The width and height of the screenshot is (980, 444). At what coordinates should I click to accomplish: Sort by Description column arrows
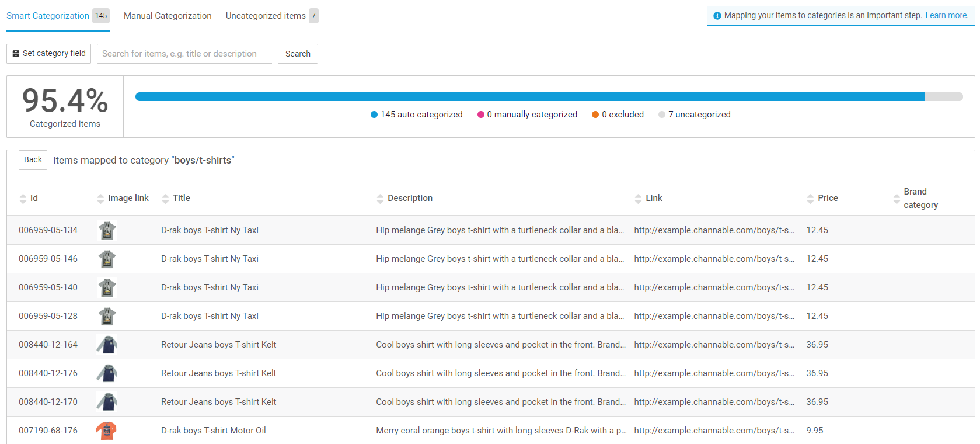(380, 199)
